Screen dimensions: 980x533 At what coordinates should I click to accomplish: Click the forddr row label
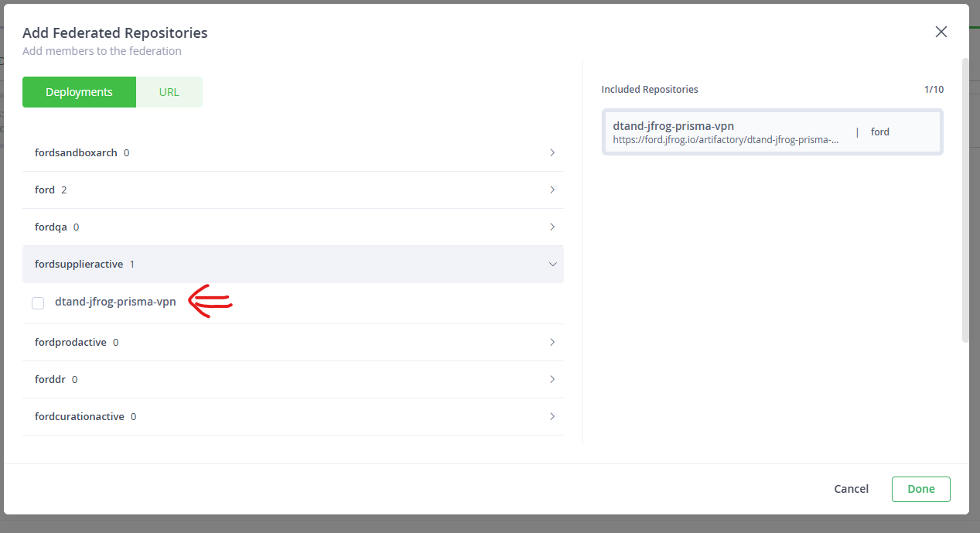pos(50,379)
